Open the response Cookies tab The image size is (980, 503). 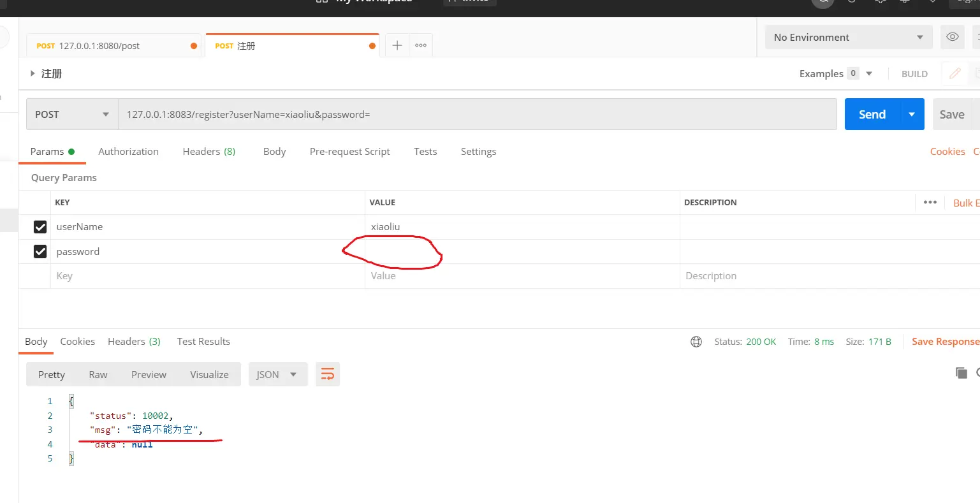click(x=77, y=341)
